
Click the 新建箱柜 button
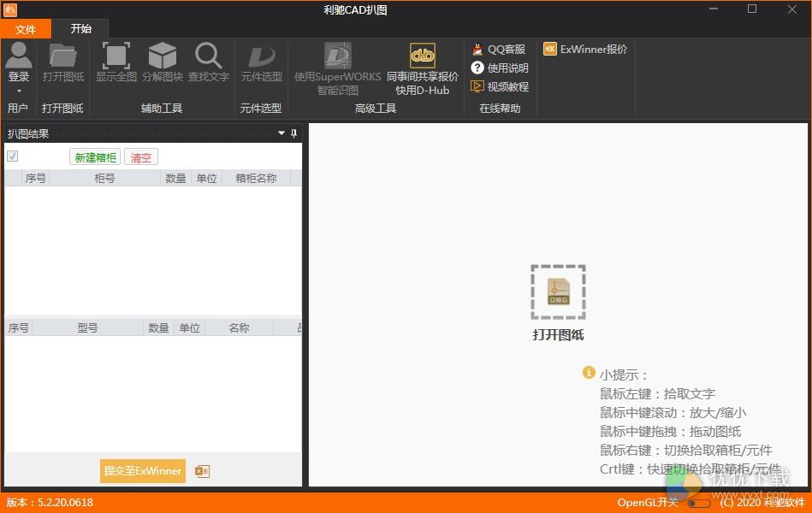coord(95,156)
